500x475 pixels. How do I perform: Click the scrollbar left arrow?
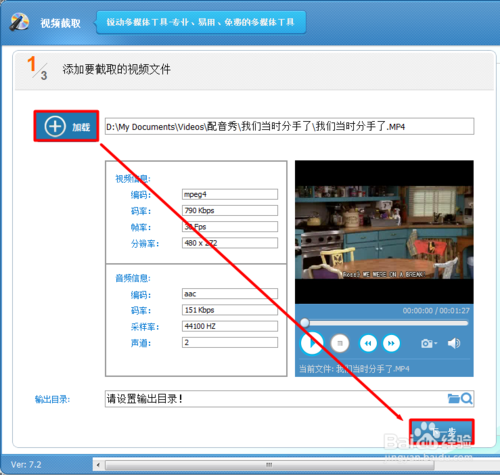[98, 465]
